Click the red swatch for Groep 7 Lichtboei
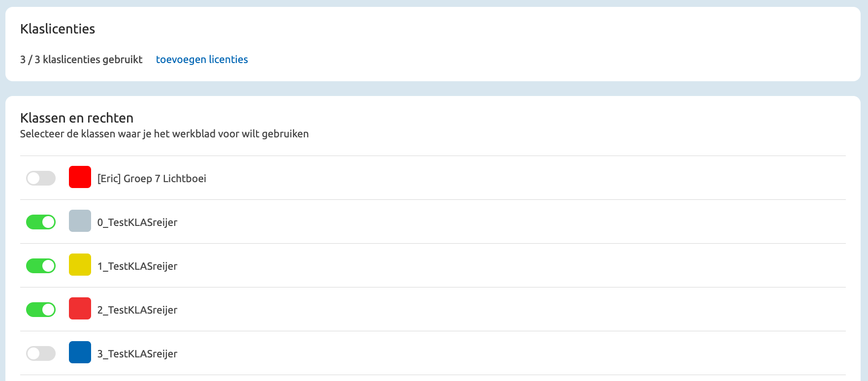 point(80,177)
